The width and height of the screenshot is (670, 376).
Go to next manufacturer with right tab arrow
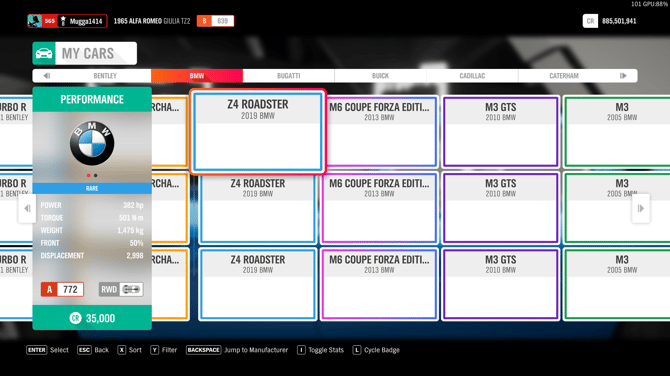pos(623,76)
